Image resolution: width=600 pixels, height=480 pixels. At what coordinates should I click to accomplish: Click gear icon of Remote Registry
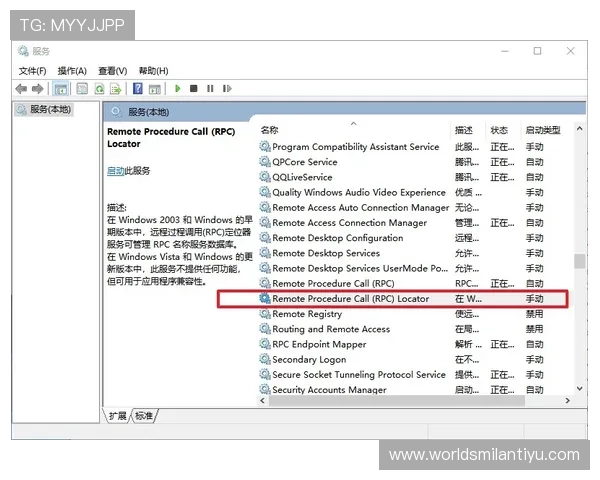[x=265, y=313]
